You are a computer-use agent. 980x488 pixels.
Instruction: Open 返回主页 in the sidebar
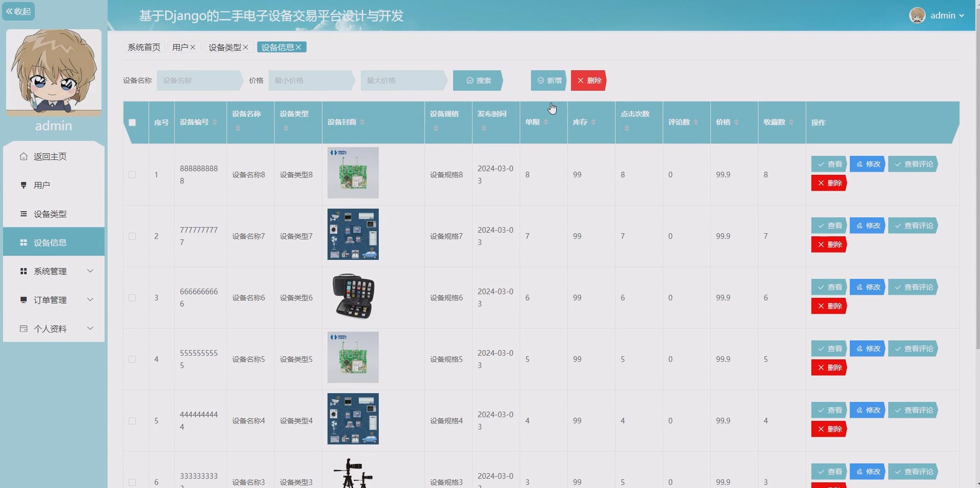[x=54, y=156]
